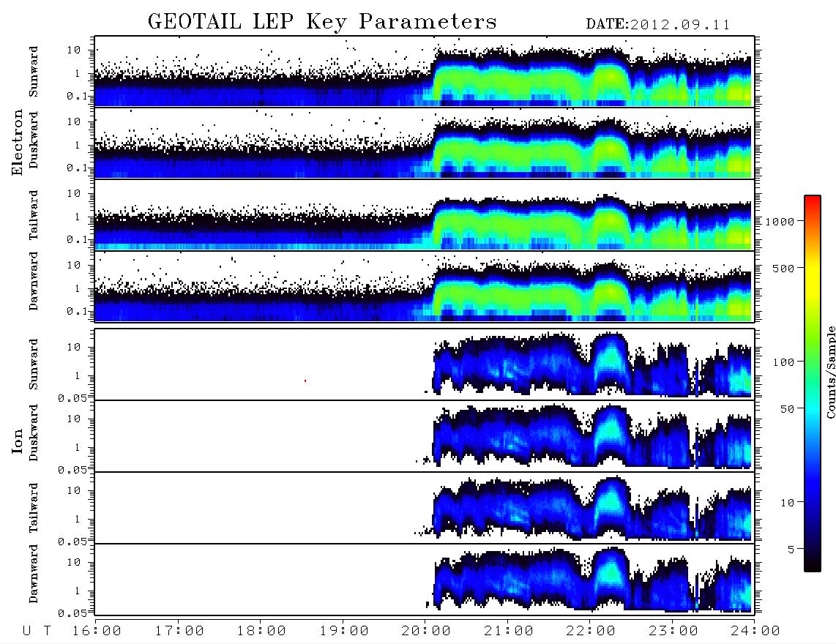Image resolution: width=836 pixels, height=644 pixels.
Task: Click the Electron 'Sunward' panel label
Action: [x=34, y=72]
